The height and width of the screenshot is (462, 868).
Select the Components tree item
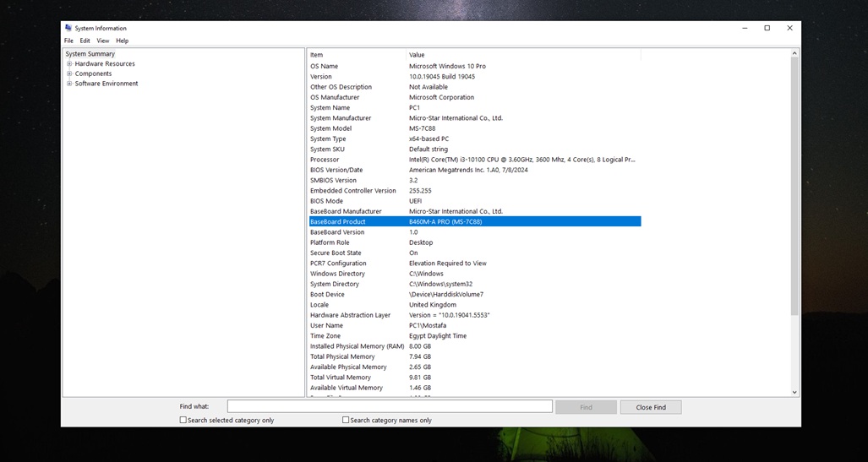[x=93, y=73]
